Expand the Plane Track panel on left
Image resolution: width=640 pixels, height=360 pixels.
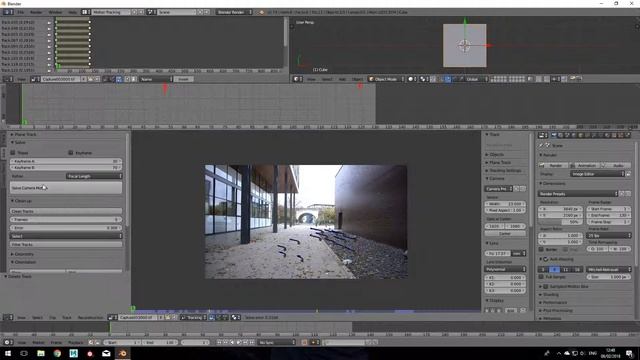point(24,134)
